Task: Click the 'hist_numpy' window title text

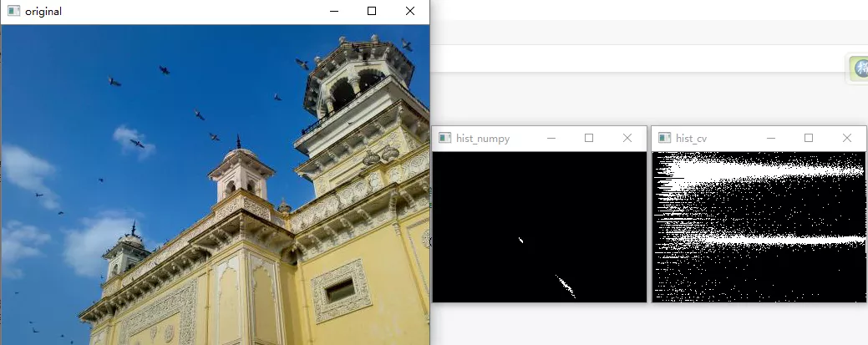Action: click(483, 139)
